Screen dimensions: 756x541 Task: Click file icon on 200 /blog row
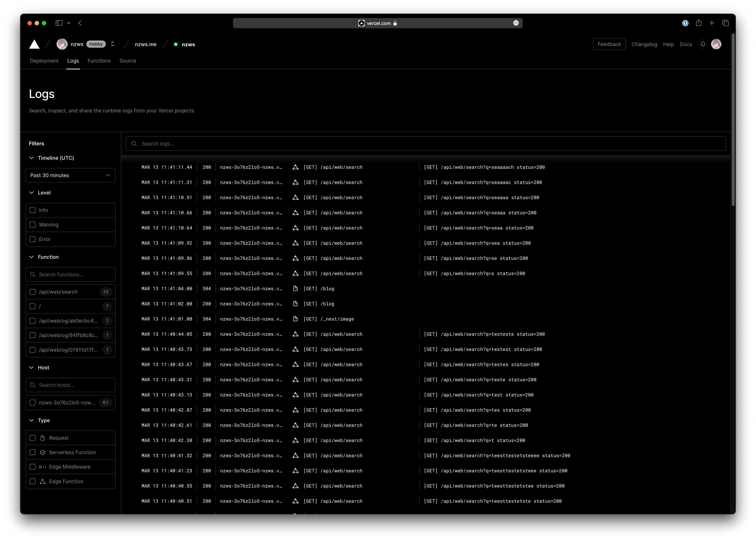point(295,304)
